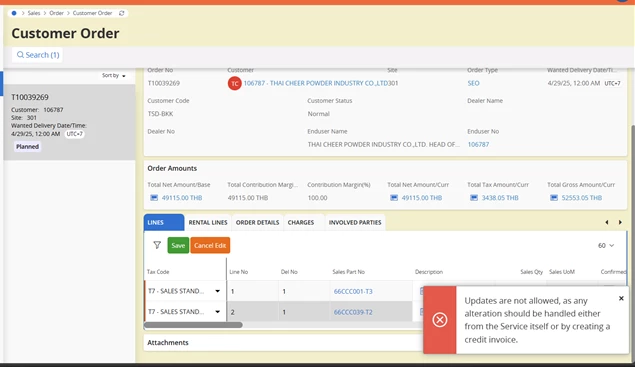Click Order in the breadcrumb

coord(57,13)
